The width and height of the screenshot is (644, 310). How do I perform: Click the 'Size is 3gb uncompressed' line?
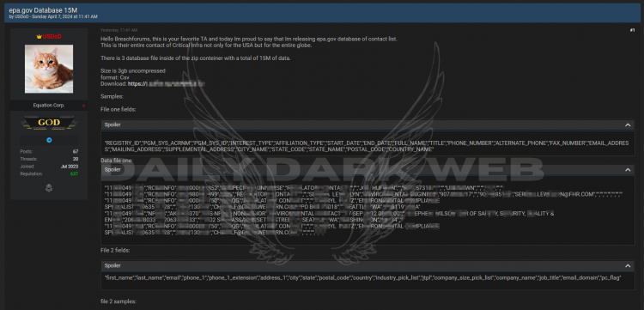[133, 71]
